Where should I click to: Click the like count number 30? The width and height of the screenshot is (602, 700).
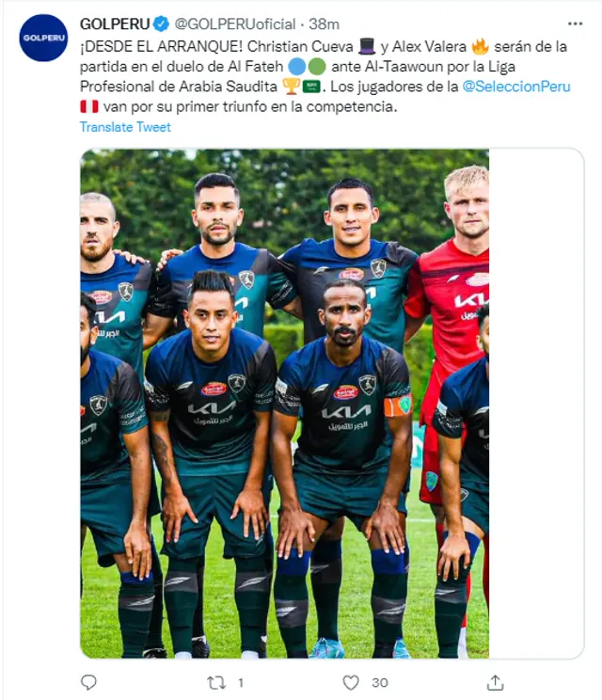[380, 682]
